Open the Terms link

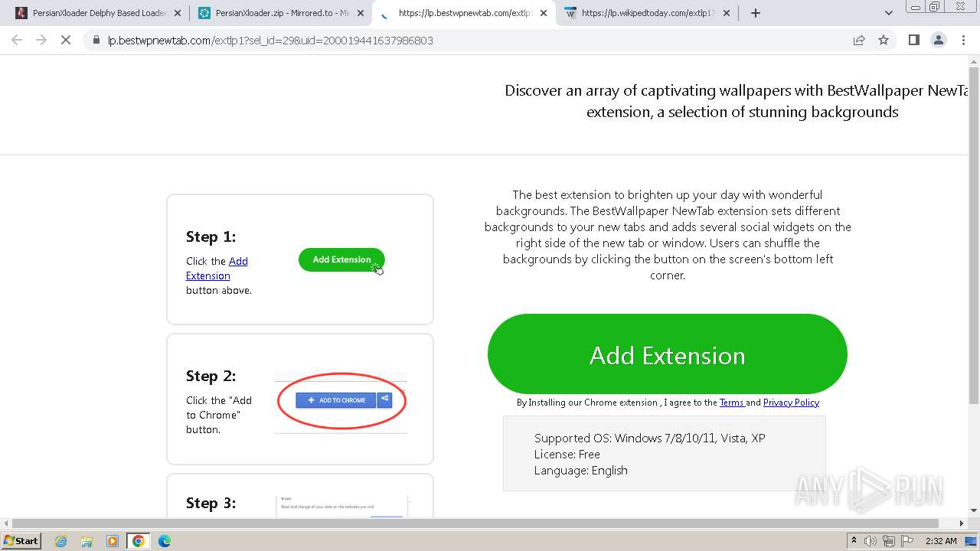coord(732,403)
